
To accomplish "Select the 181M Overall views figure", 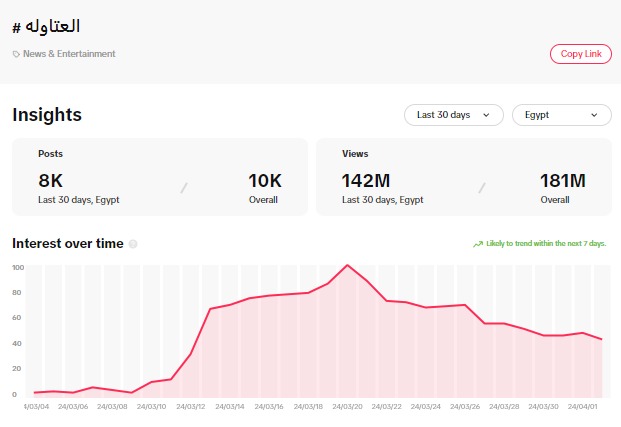I will point(562,181).
